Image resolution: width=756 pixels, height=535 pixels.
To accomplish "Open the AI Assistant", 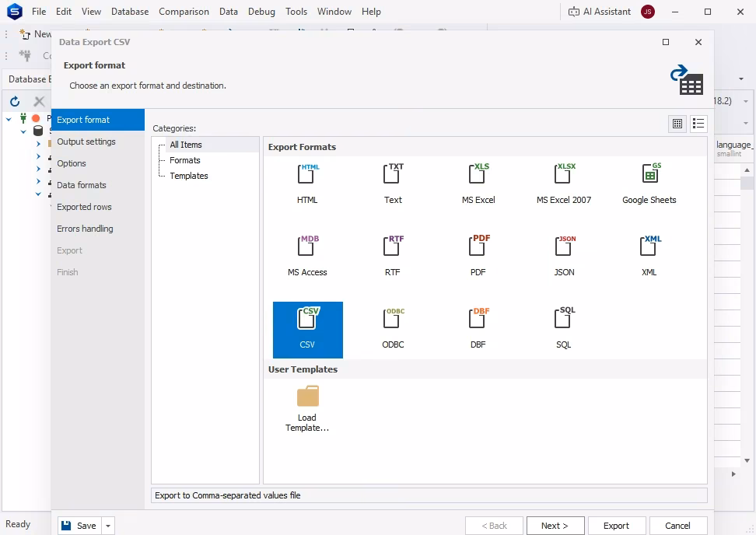I will click(x=600, y=12).
